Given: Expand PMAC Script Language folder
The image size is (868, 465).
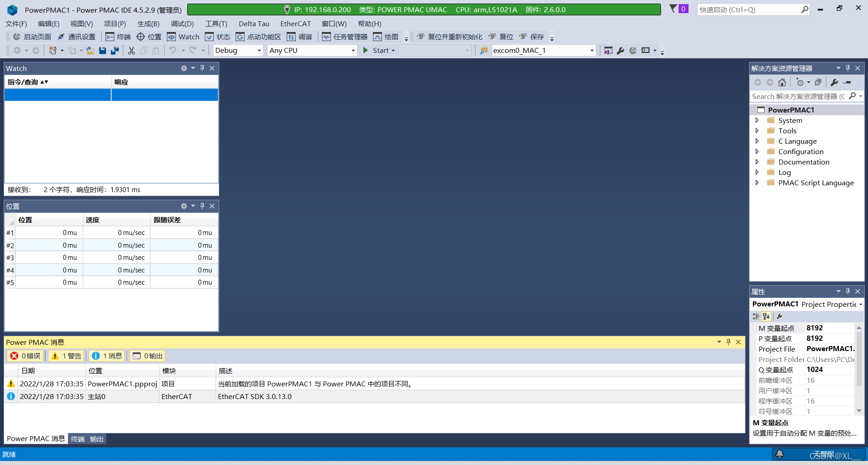Looking at the screenshot, I should tap(757, 183).
